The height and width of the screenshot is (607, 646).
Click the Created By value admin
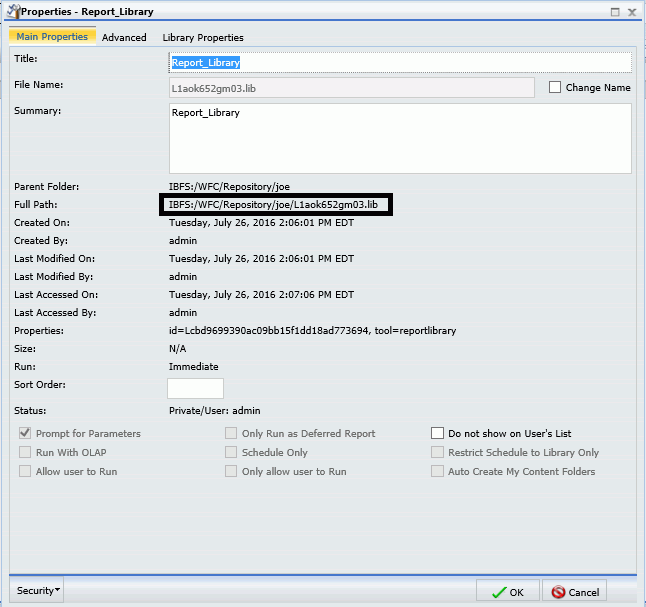click(x=183, y=241)
